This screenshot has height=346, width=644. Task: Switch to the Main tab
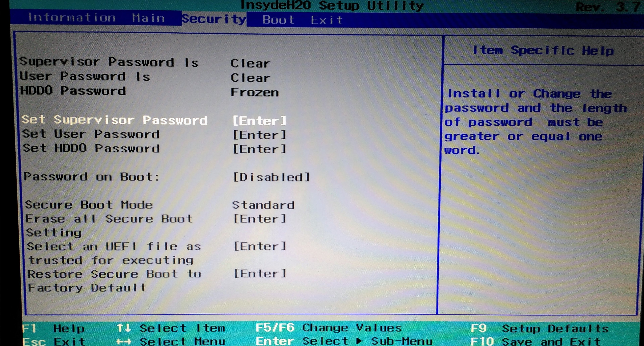148,18
